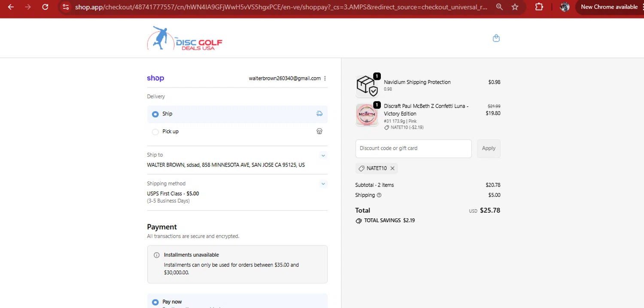View site information icon in address bar
Image resolution: width=644 pixels, height=308 pixels.
click(65, 7)
